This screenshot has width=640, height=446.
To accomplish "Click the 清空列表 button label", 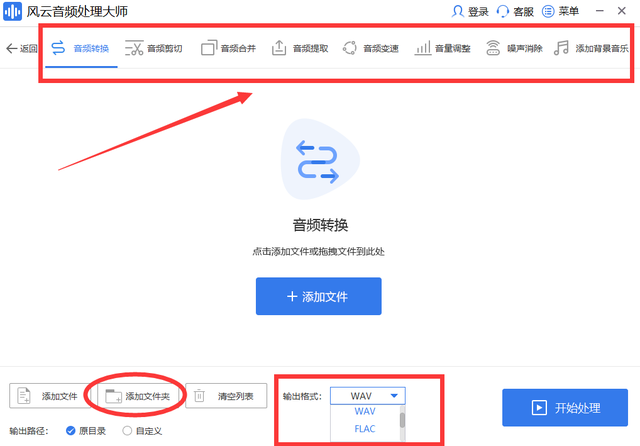I will 236,396.
